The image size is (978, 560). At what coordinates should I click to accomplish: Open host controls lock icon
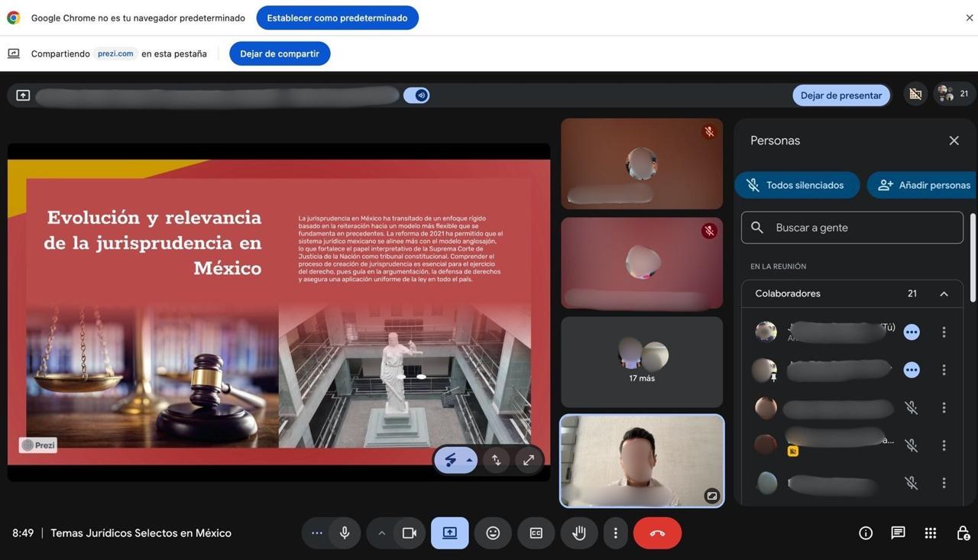click(x=963, y=533)
